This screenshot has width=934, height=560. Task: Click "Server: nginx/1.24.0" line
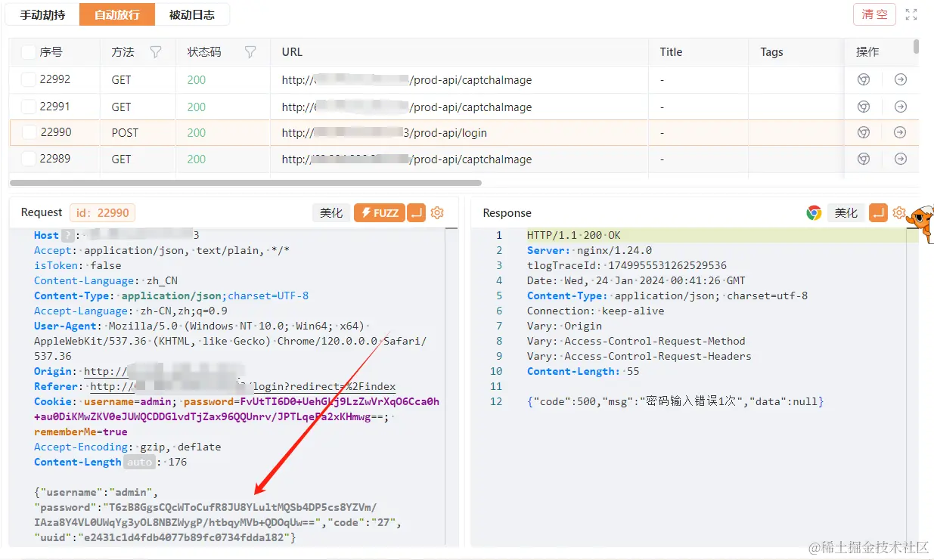589,250
